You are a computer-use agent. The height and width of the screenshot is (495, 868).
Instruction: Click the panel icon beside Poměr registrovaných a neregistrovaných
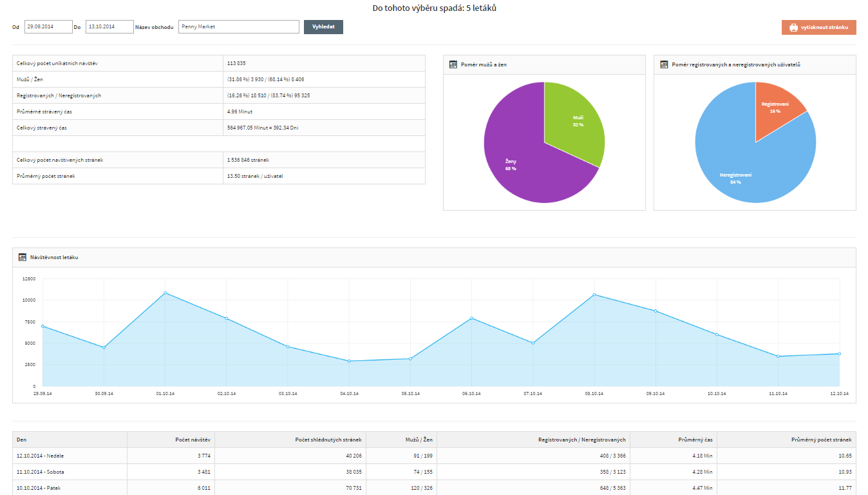[664, 64]
